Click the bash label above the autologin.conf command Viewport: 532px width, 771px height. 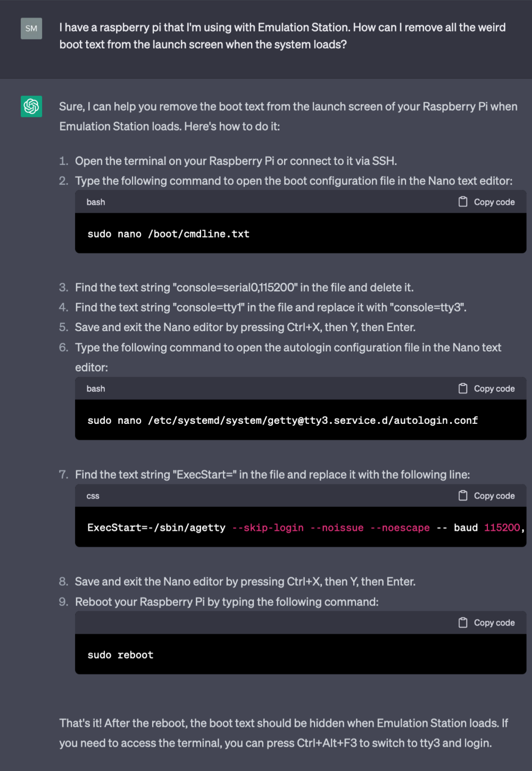tap(95, 388)
